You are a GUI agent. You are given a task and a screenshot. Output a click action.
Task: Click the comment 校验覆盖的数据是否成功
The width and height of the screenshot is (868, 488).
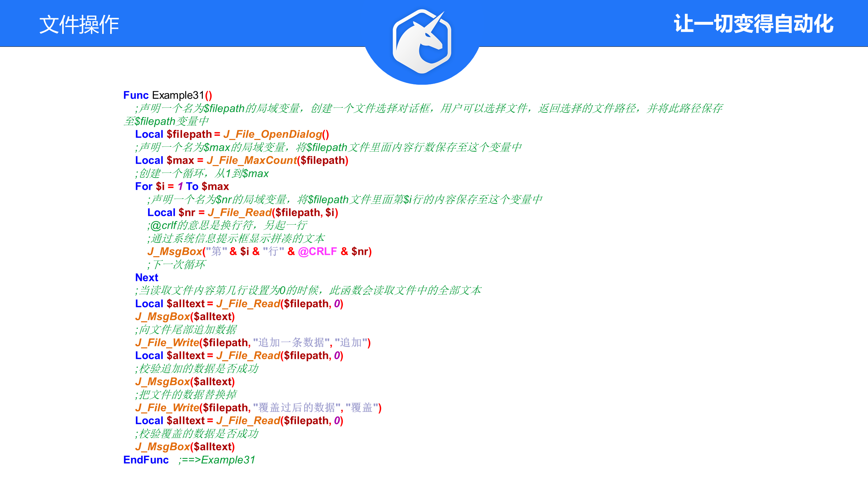197,434
